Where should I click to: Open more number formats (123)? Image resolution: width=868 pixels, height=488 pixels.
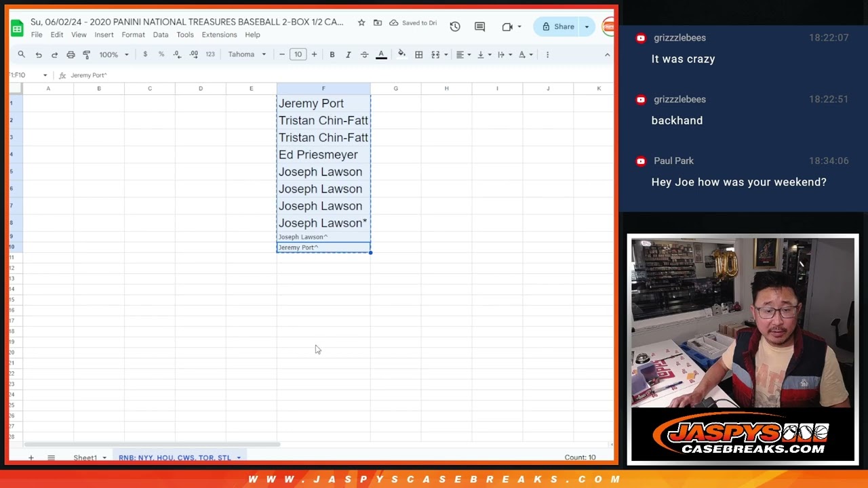tap(210, 54)
